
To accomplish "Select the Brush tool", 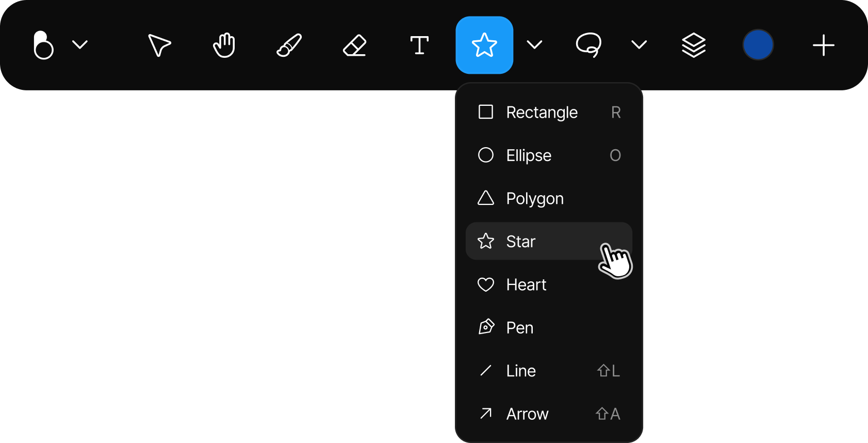I will tap(289, 45).
